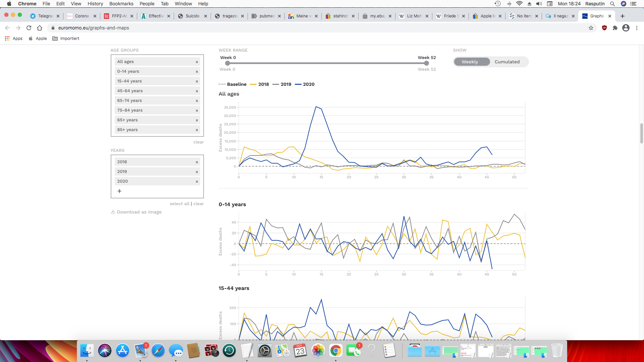Add a new year via the plus button
The image size is (644, 362).
(119, 191)
